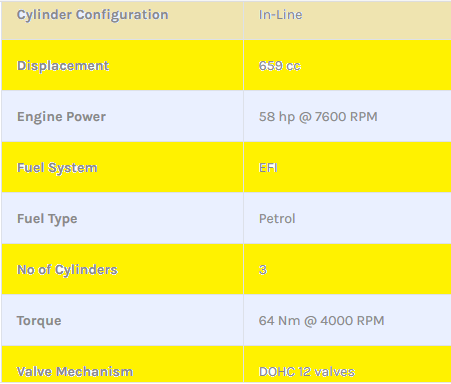This screenshot has width=451, height=384.
Task: Click the Fuel Type label
Action: tap(47, 219)
